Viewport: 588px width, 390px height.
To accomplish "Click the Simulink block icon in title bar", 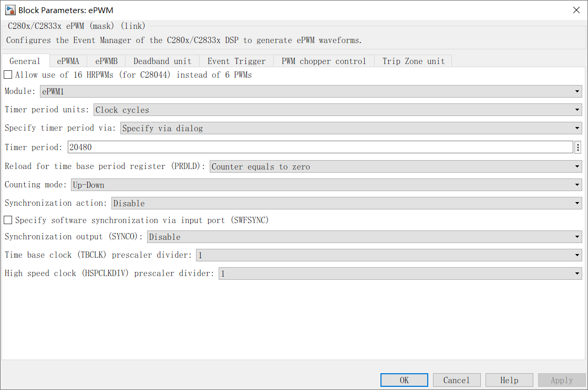I will pos(10,10).
